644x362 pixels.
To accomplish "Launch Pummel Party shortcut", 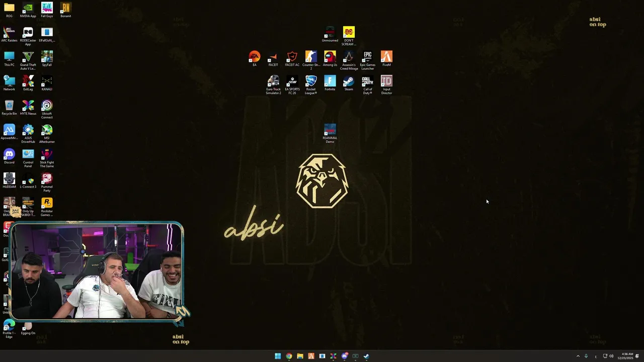I will [x=47, y=183].
